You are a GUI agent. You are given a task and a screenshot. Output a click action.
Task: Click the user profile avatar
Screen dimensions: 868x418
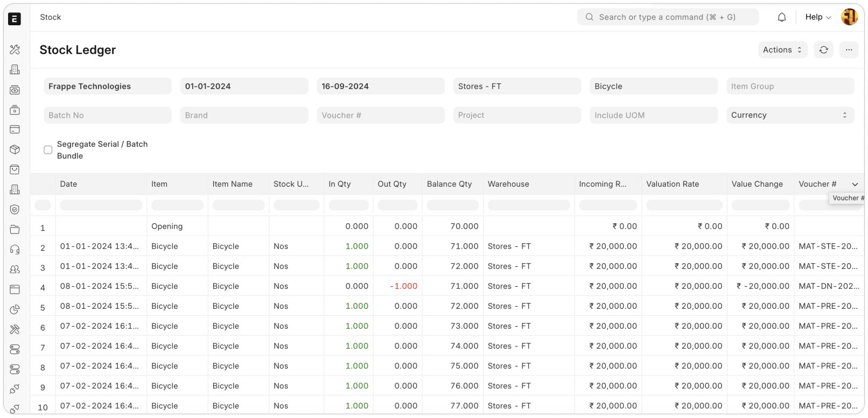point(849,17)
